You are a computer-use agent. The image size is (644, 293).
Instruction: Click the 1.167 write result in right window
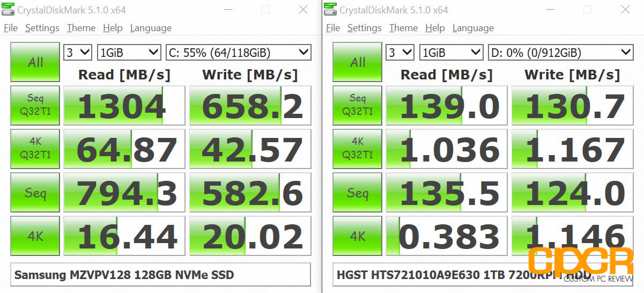coord(573,149)
